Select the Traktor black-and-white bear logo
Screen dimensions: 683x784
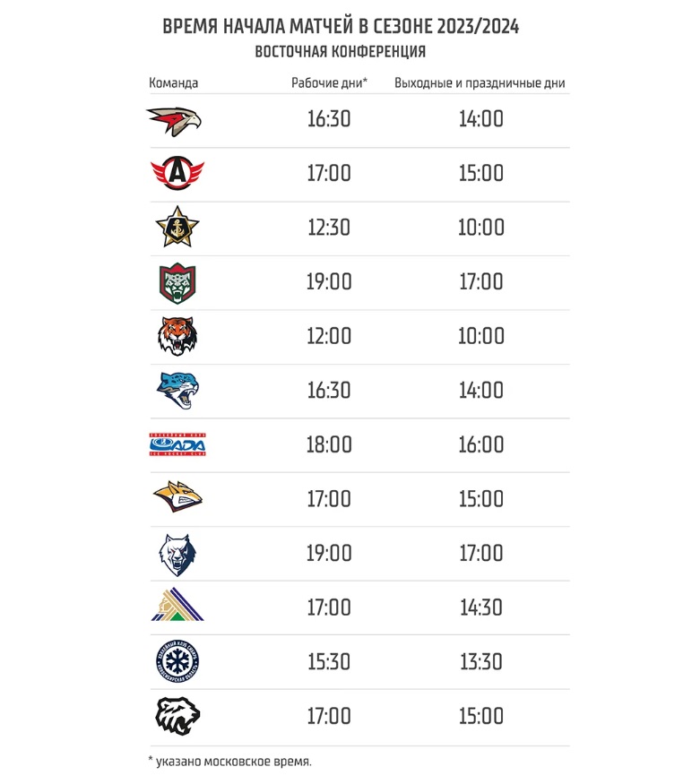(x=177, y=716)
